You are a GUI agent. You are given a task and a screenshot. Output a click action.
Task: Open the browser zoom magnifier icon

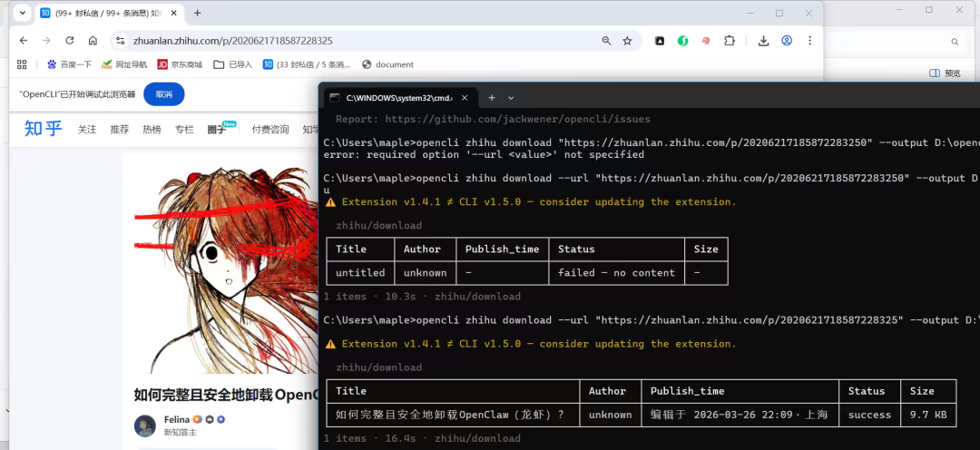click(606, 41)
